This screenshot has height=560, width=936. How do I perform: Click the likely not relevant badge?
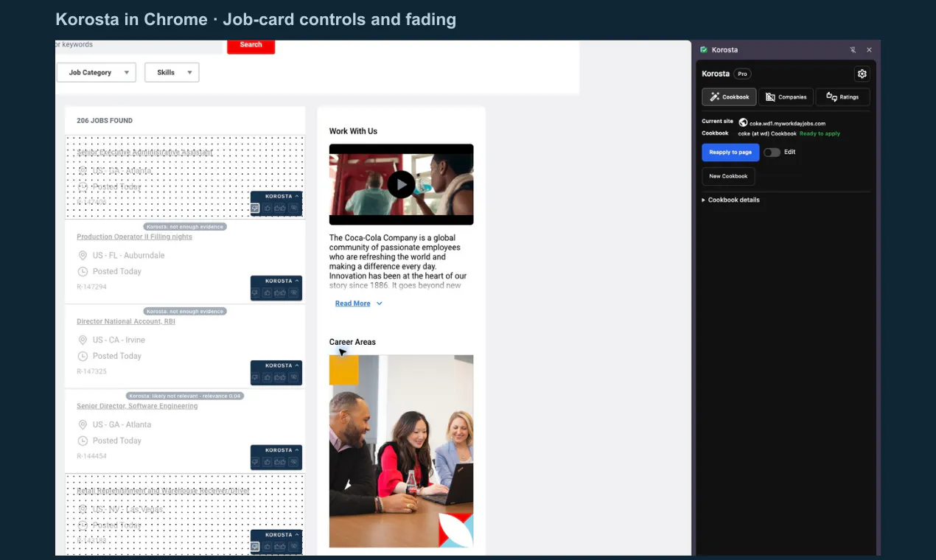point(185,396)
